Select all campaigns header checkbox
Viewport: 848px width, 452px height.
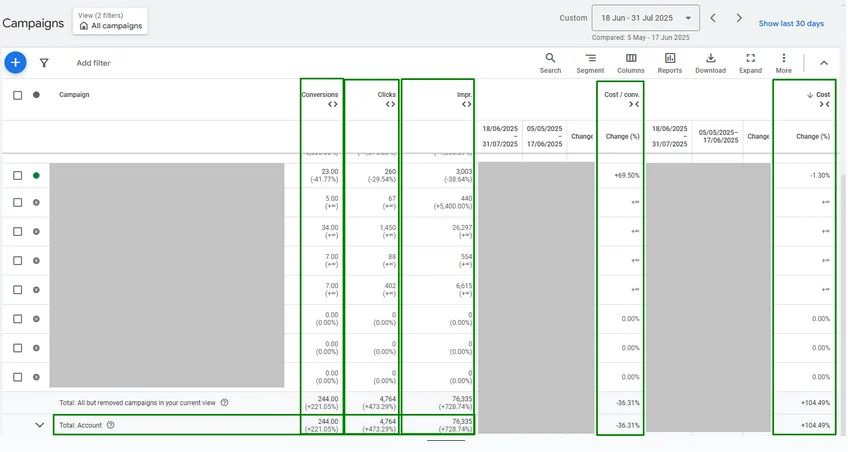coord(17,95)
